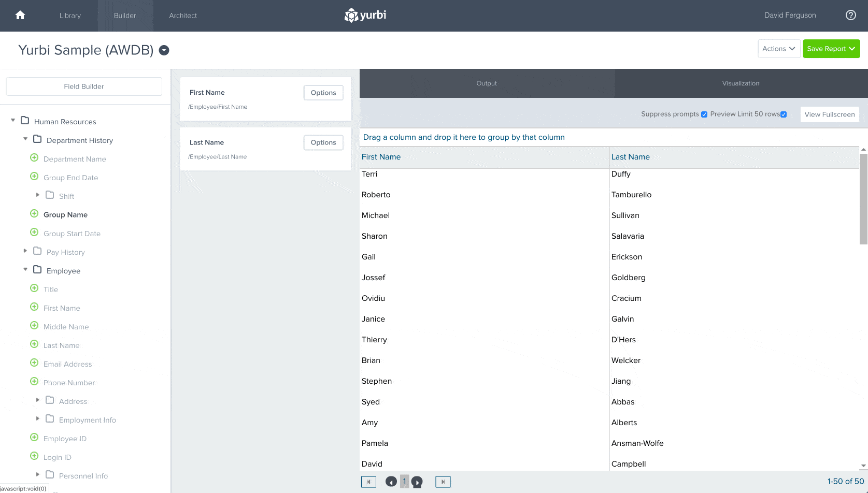Screen dimensions: 868x493
Task: Add Department Name using its green plus icon
Action: coord(34,158)
